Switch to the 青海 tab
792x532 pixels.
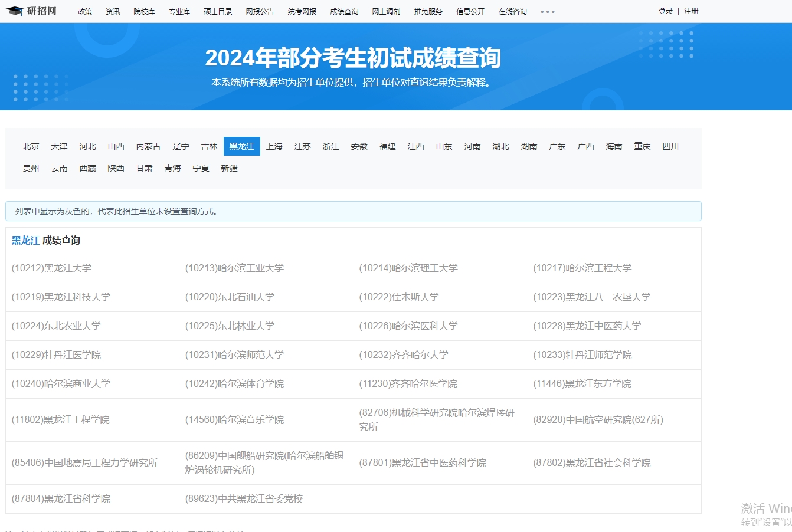(x=173, y=168)
